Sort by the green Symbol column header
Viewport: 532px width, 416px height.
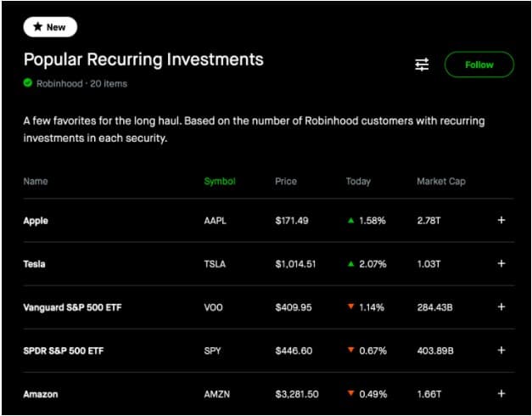(220, 182)
